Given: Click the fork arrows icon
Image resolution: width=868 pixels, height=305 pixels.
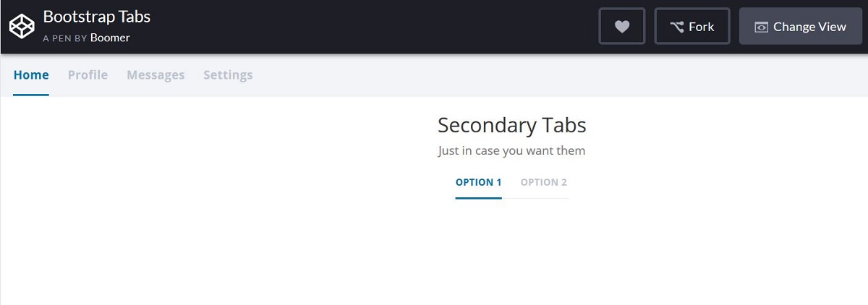Looking at the screenshot, I should coord(676,27).
